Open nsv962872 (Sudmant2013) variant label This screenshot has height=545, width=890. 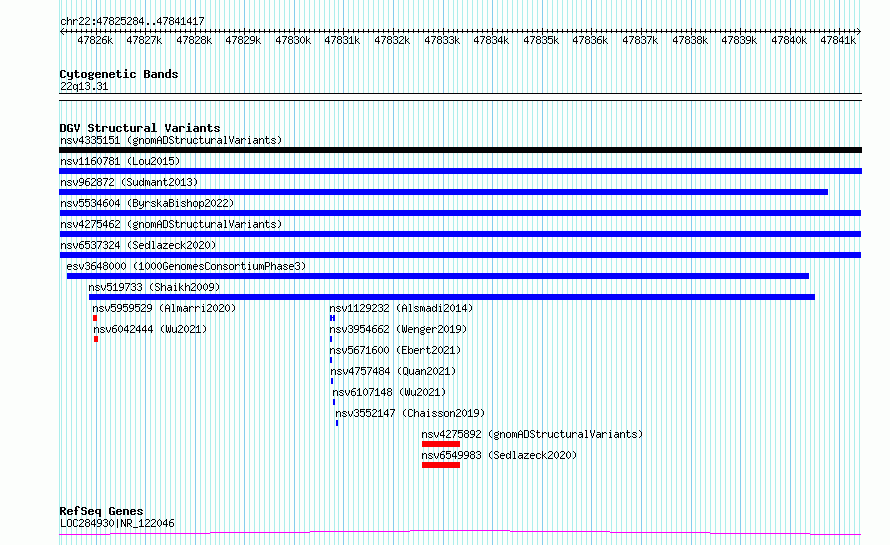click(x=129, y=182)
